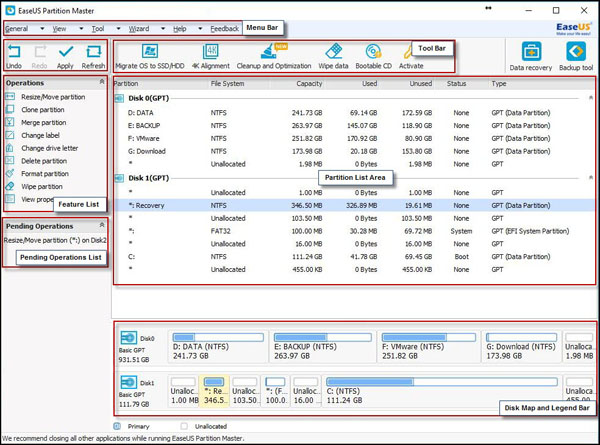The image size is (600, 445).
Task: Click Wipe partition eraser icon
Action: [x=10, y=186]
